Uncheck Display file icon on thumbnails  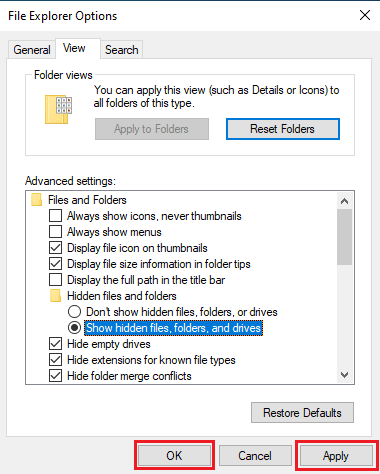point(55,248)
